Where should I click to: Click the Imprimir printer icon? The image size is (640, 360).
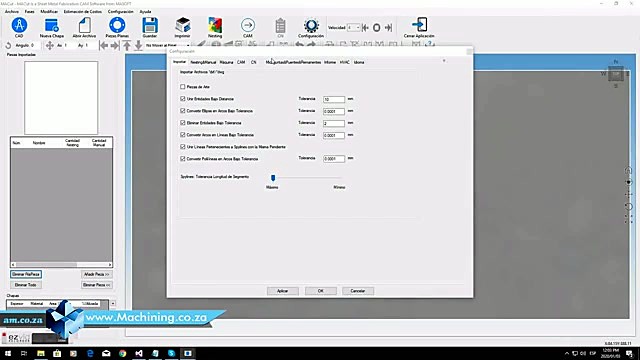click(x=182, y=25)
